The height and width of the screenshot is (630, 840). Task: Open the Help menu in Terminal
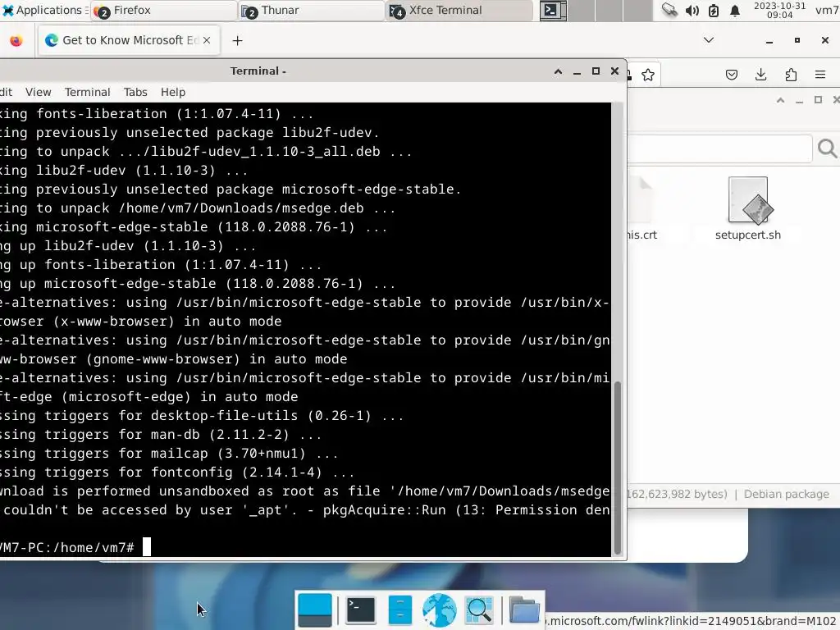(172, 92)
